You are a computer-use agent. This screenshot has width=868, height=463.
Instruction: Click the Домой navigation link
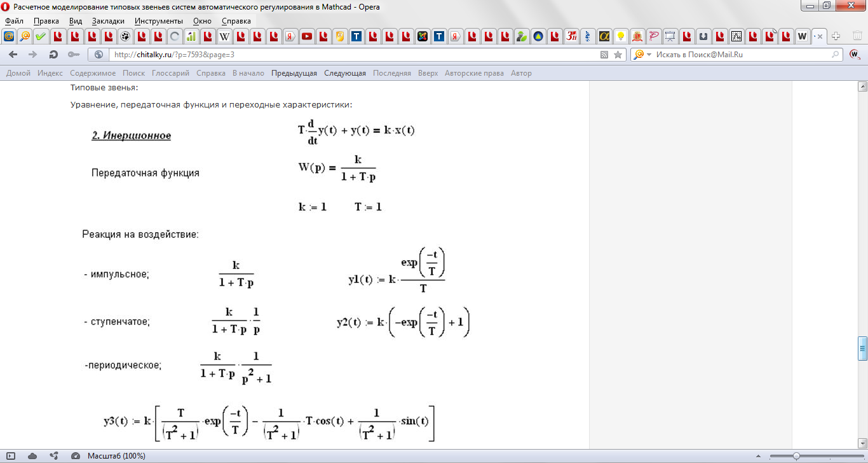tap(18, 73)
